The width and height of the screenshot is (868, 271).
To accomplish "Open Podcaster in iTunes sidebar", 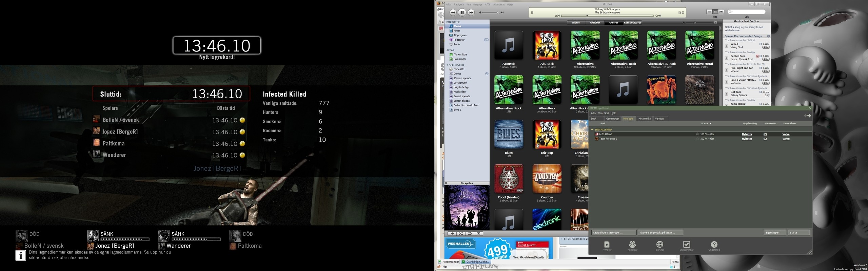I will coord(467,40).
